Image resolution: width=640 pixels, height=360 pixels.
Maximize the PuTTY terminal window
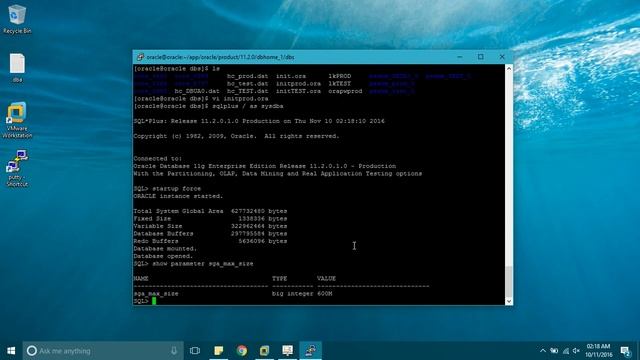[x=481, y=57]
